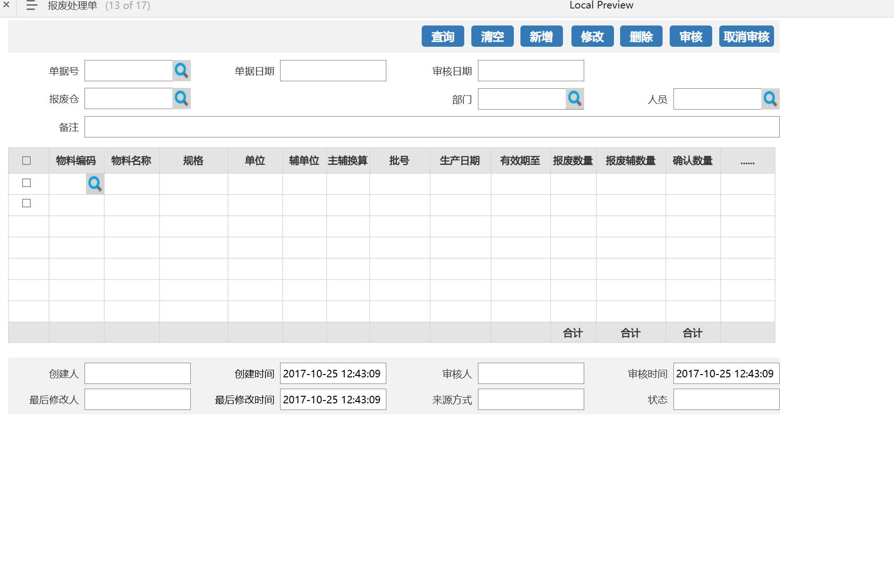Click the 部门 search magnifier icon
This screenshot has height=588, width=894.
pyautogui.click(x=575, y=99)
